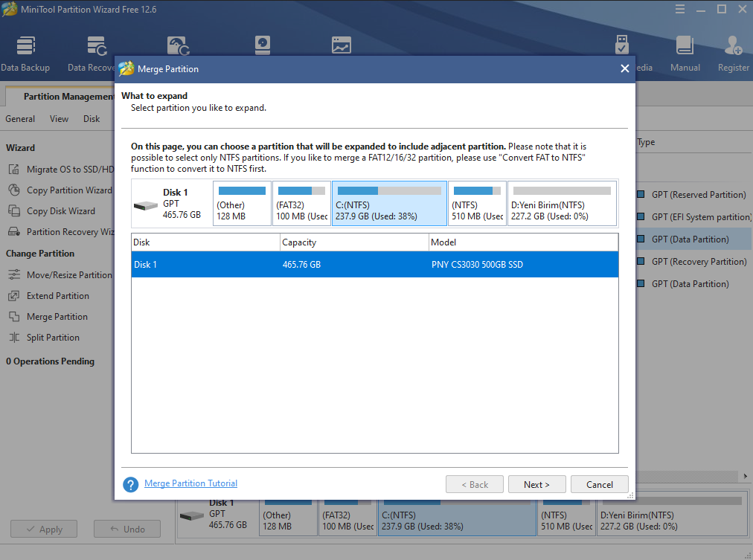This screenshot has width=753, height=560.
Task: Select the Disk 1 row in disk list
Action: (374, 265)
